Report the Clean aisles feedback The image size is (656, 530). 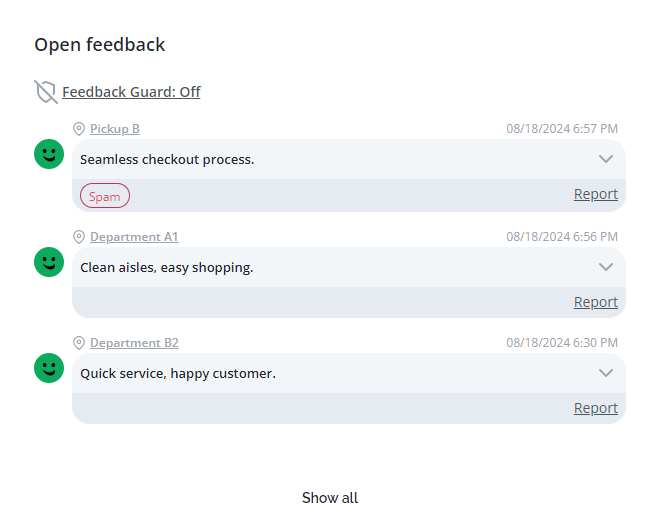[x=595, y=302]
